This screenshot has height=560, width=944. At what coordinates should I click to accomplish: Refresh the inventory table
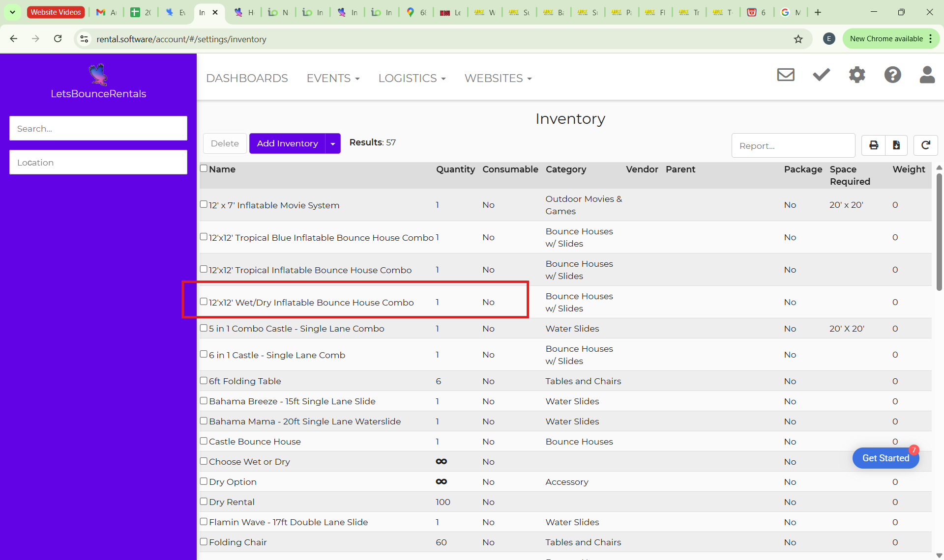[925, 145]
